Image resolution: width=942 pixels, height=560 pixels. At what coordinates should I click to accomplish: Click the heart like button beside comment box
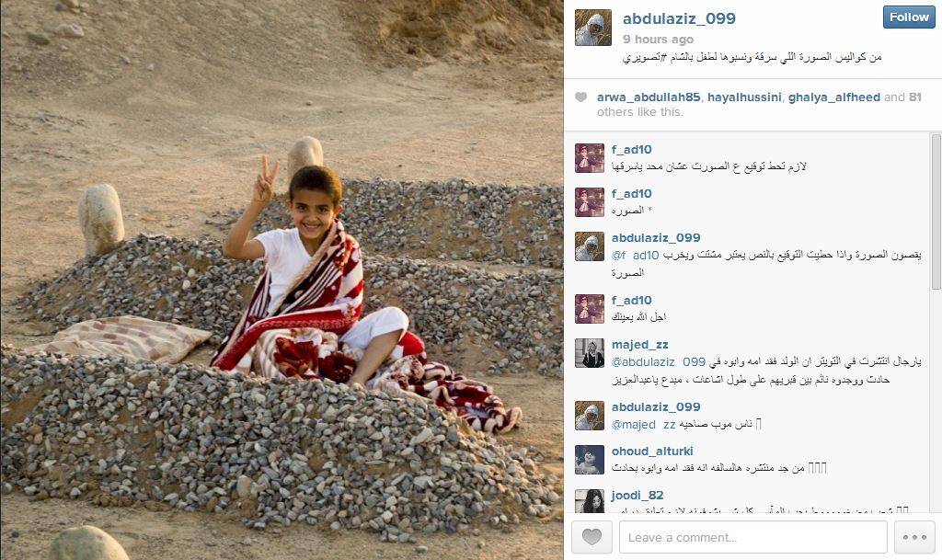pos(592,537)
